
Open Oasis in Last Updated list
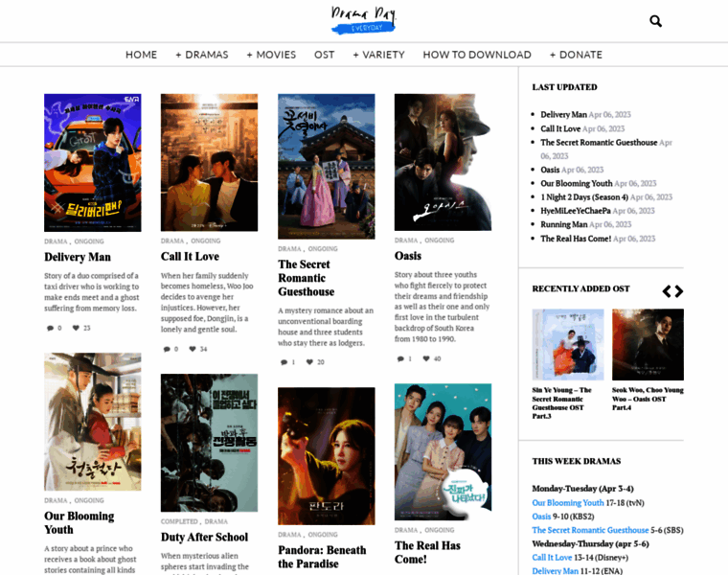pos(550,170)
